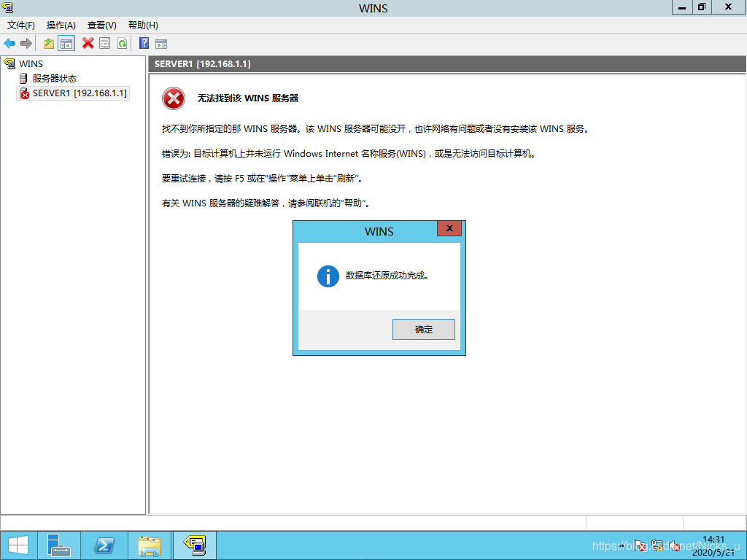Click the 数据库还原成功完成 message text
Viewport: 747px width, 560px height.
[387, 276]
